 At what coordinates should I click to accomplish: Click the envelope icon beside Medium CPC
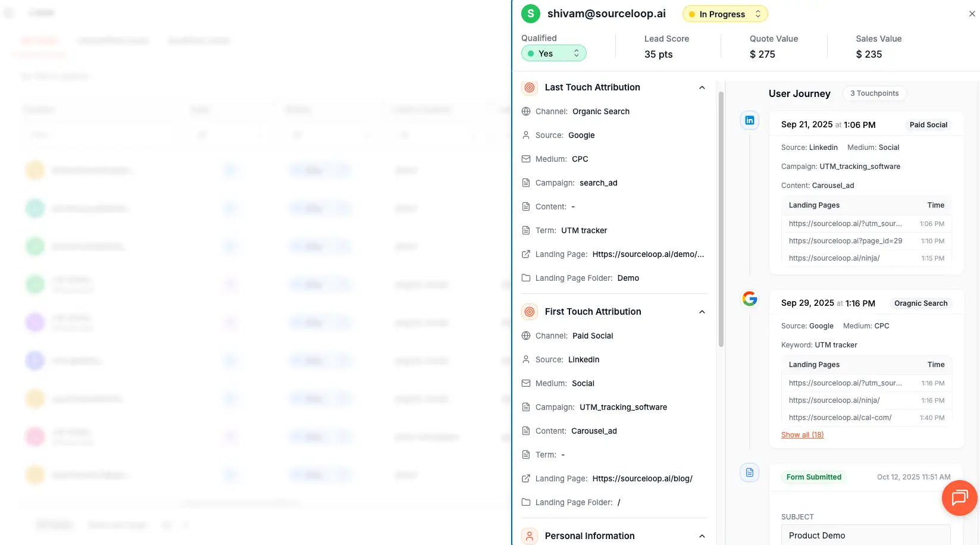pos(526,159)
